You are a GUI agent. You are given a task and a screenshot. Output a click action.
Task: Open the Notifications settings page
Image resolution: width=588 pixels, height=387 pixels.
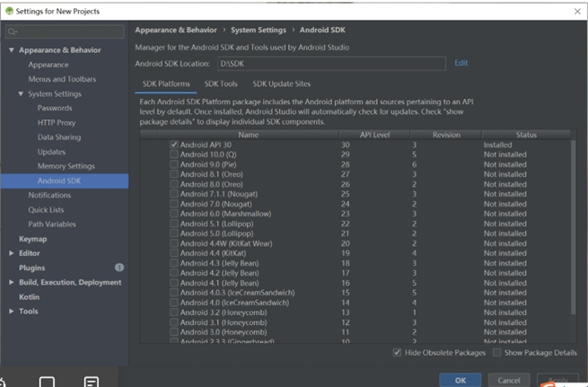point(49,195)
